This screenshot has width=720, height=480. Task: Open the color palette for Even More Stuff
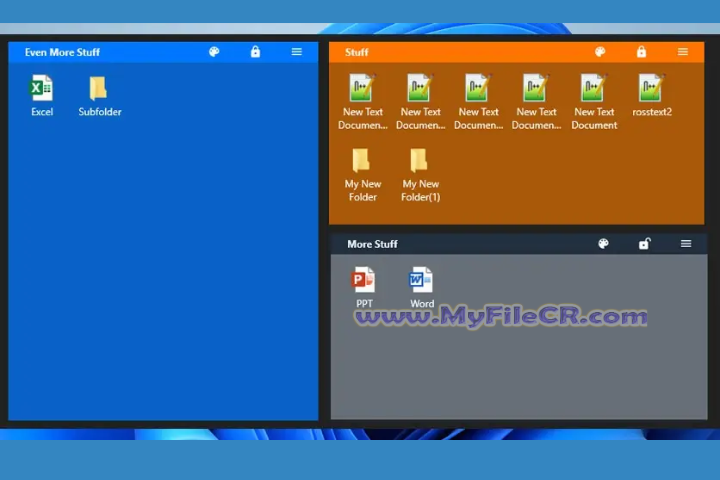point(214,52)
